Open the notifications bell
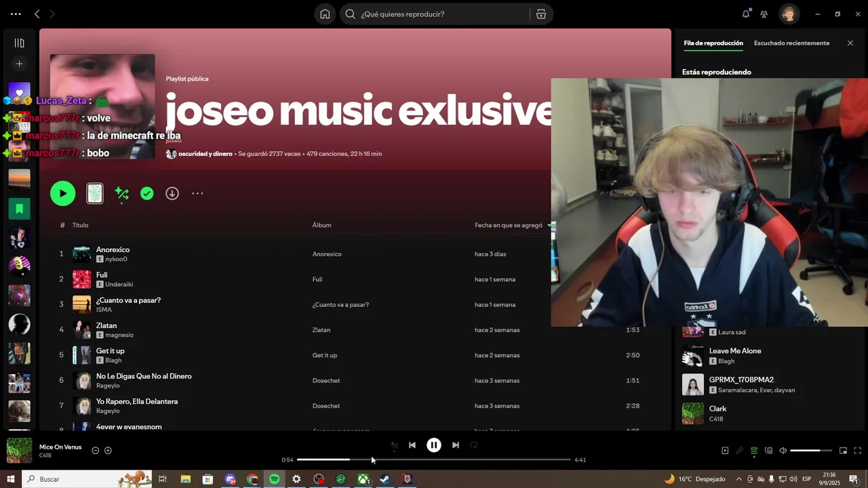This screenshot has height=488, width=868. (746, 14)
